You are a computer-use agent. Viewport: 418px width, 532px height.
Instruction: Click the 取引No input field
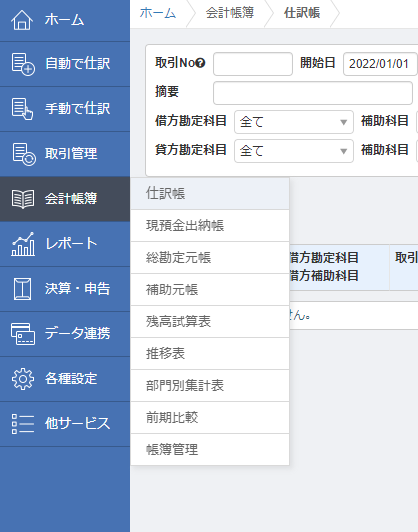coord(253,64)
